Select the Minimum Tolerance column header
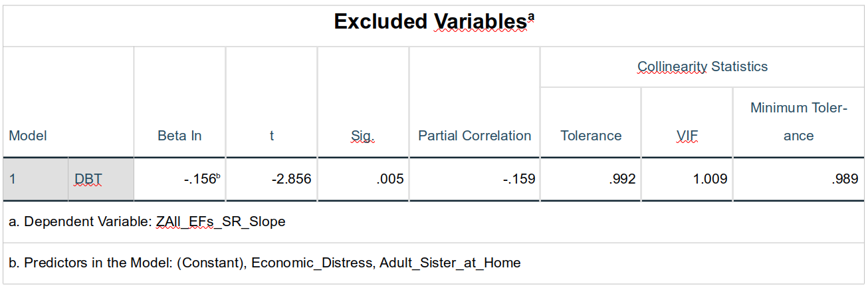The width and height of the screenshot is (868, 288). 799,122
